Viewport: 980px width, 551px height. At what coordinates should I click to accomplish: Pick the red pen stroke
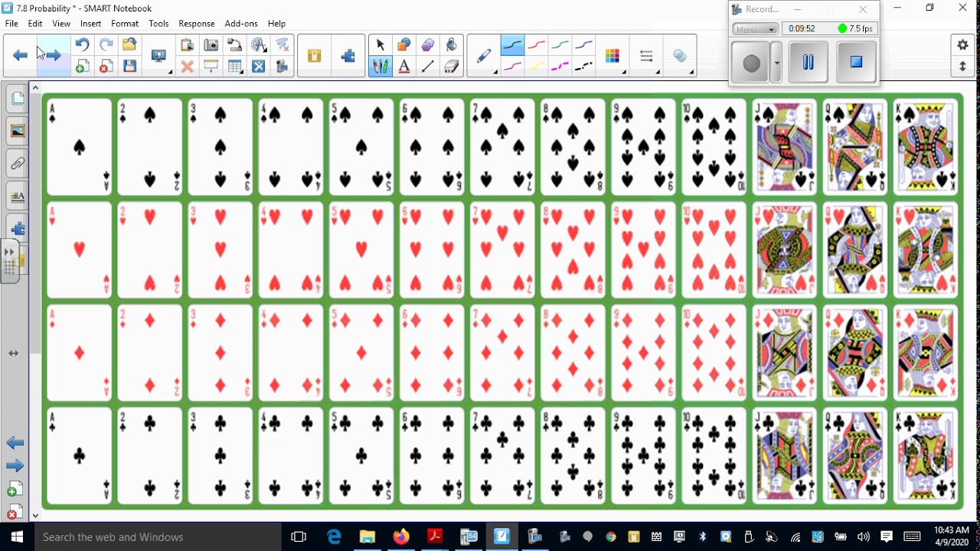(536, 45)
